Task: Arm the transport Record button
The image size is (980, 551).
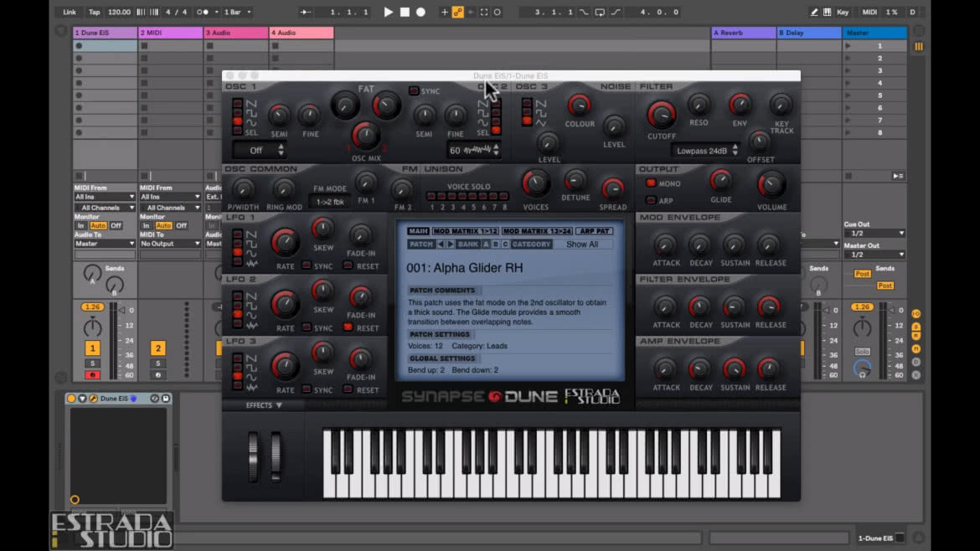Action: [x=420, y=12]
